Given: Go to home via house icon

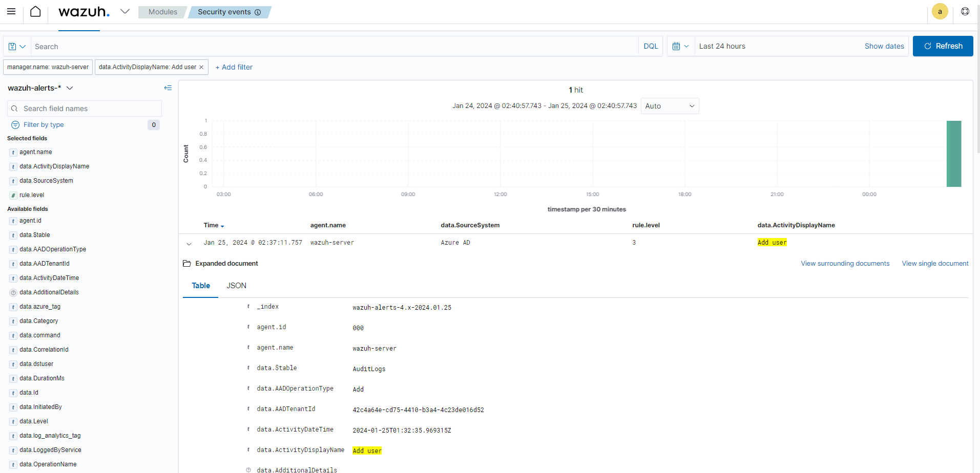Looking at the screenshot, I should click(x=35, y=11).
